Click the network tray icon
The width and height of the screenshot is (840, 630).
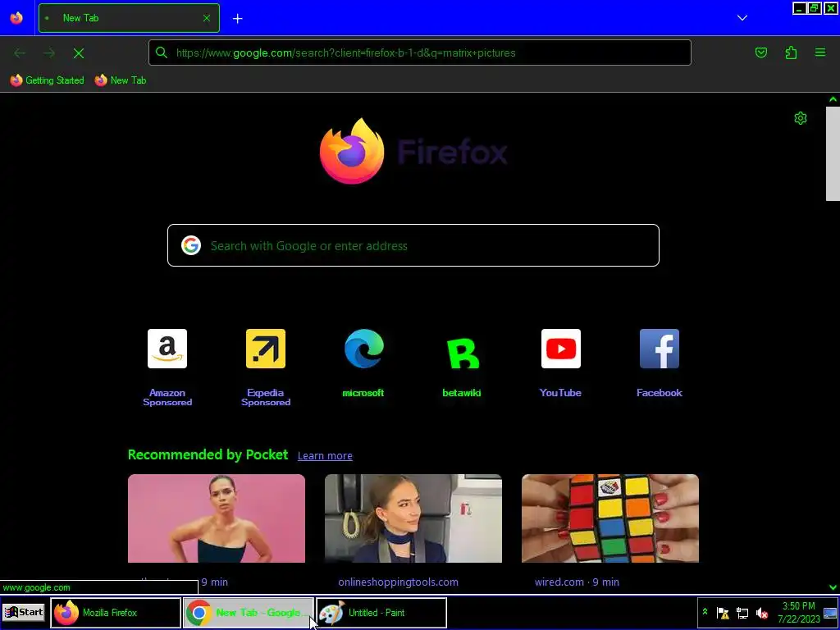tap(742, 613)
